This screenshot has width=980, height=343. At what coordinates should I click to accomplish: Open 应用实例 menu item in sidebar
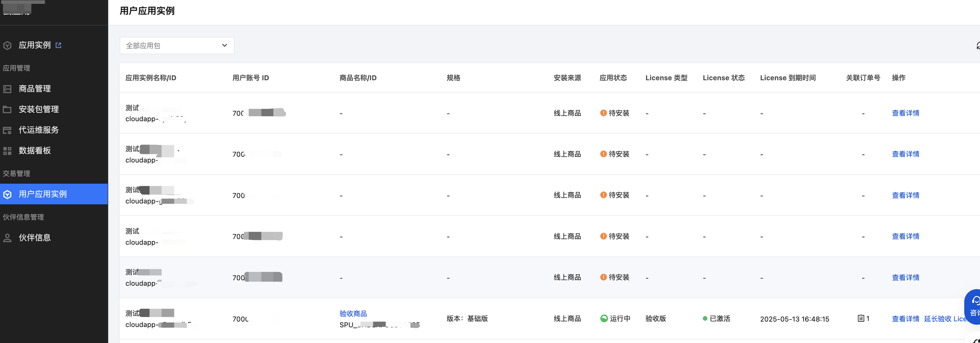click(x=35, y=45)
